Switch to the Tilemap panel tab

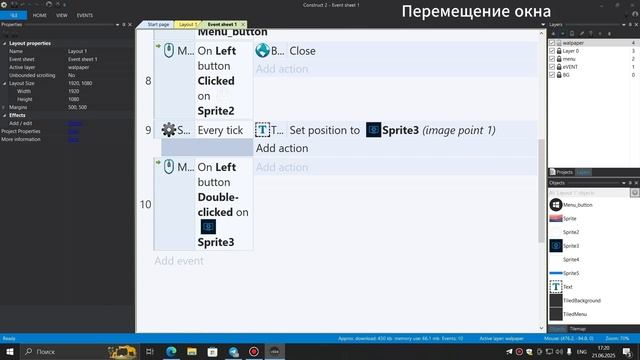coord(578,329)
